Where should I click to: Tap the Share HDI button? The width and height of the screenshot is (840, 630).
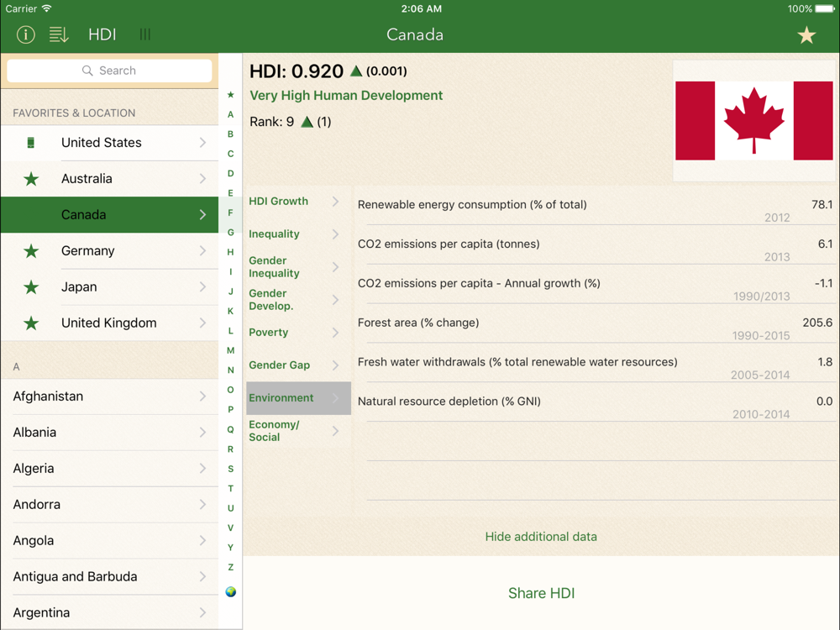coord(541,593)
